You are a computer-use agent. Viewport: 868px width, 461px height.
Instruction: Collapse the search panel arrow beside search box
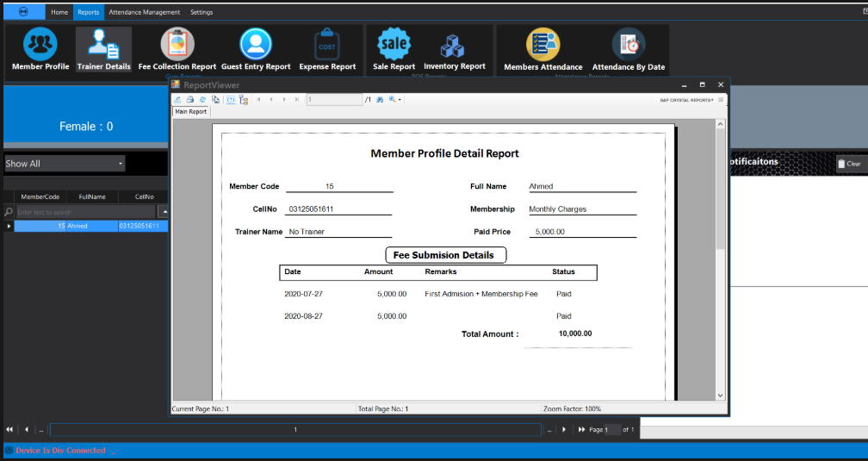tap(164, 211)
